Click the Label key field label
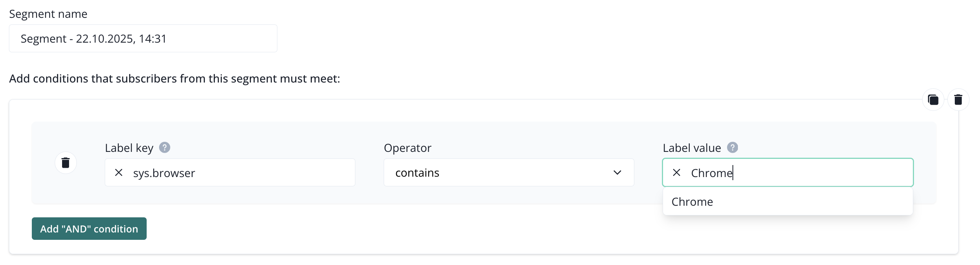The width and height of the screenshot is (980, 265). click(x=129, y=148)
